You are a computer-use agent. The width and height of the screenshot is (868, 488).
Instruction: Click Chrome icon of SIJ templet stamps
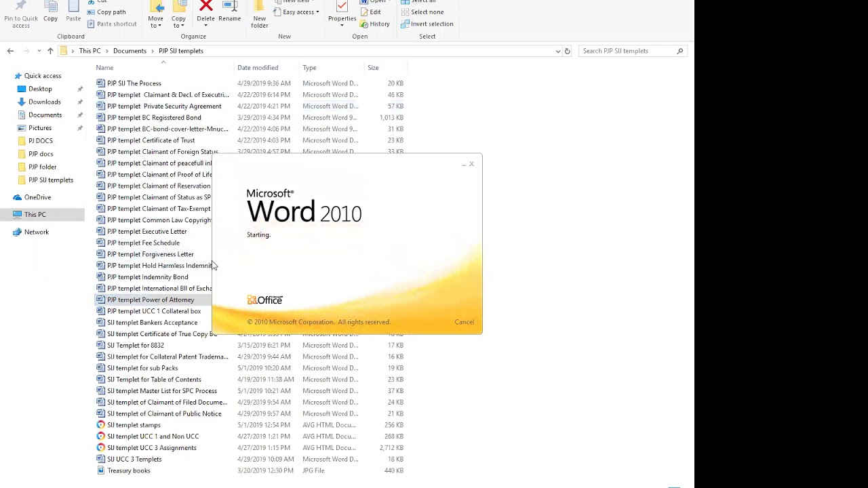(100, 425)
